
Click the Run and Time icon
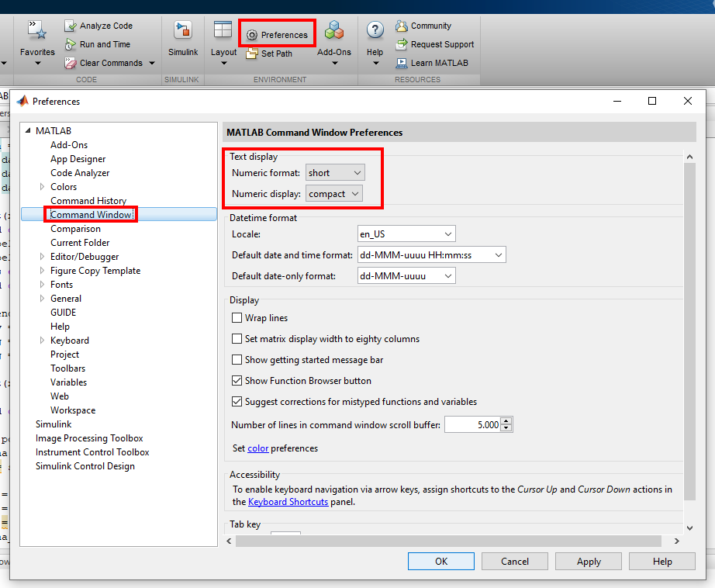click(71, 44)
